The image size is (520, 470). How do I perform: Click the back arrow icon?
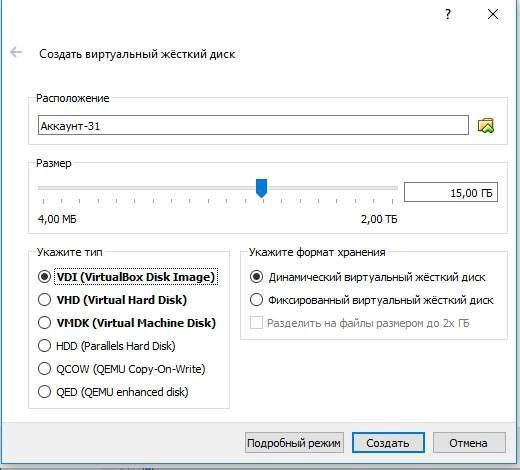click(x=16, y=52)
